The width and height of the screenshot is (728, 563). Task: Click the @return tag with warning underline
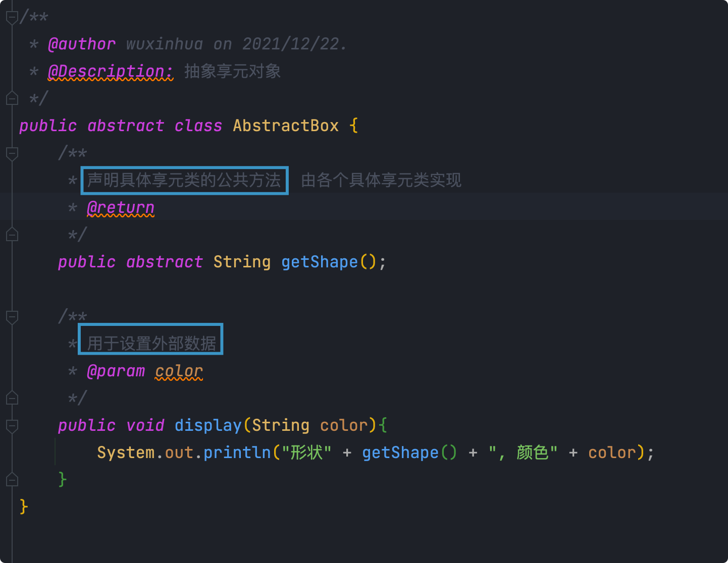click(121, 207)
